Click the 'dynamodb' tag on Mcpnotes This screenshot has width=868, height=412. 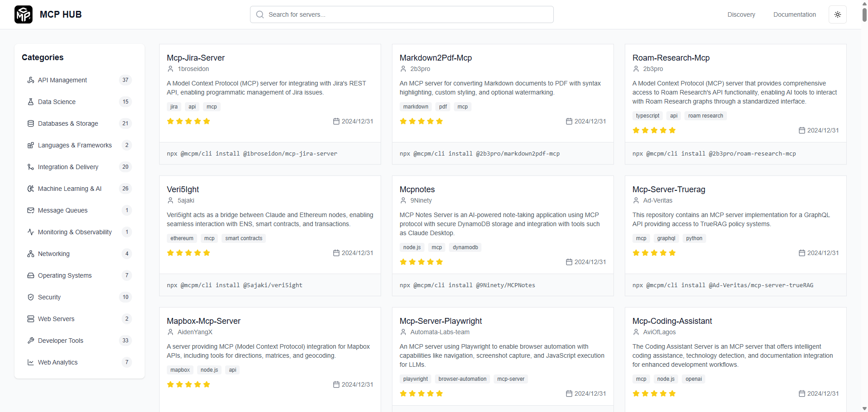tap(465, 247)
